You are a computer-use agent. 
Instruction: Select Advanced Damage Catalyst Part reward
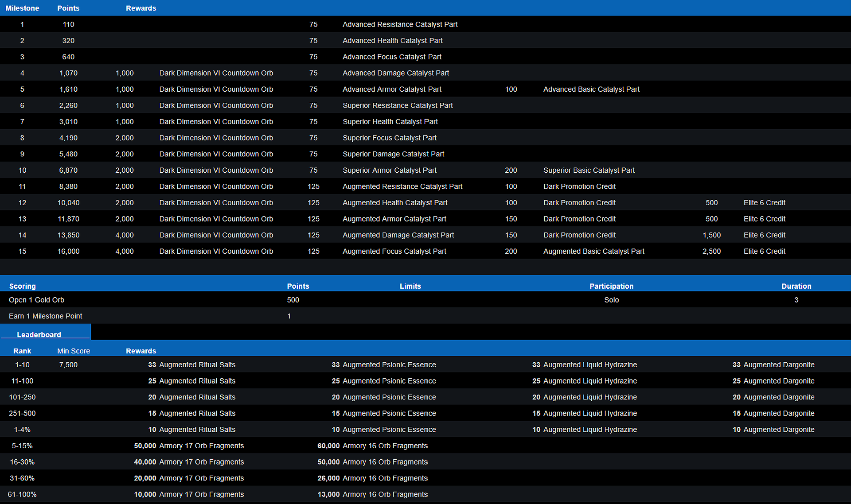395,73
